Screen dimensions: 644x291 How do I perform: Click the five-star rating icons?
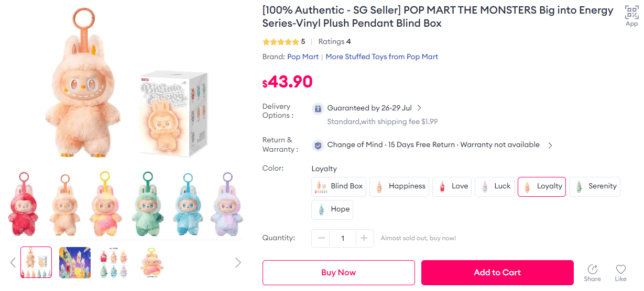tap(280, 42)
